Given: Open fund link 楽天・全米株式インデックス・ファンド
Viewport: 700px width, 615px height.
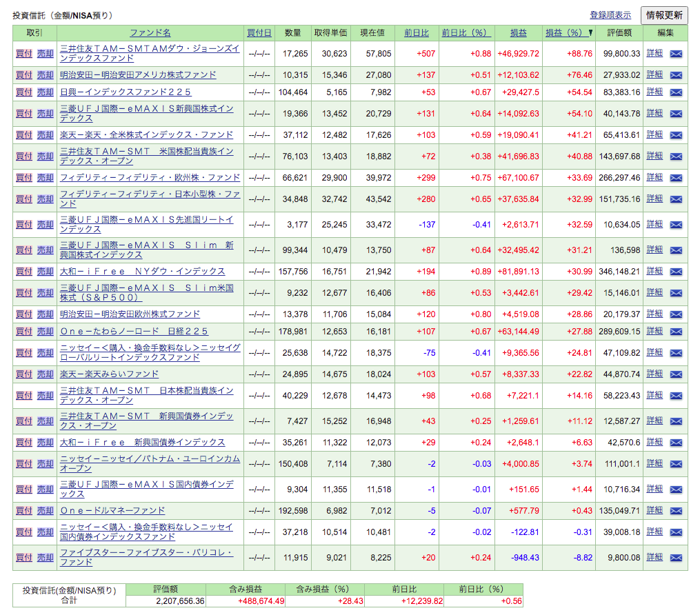Looking at the screenshot, I should 146,134.
